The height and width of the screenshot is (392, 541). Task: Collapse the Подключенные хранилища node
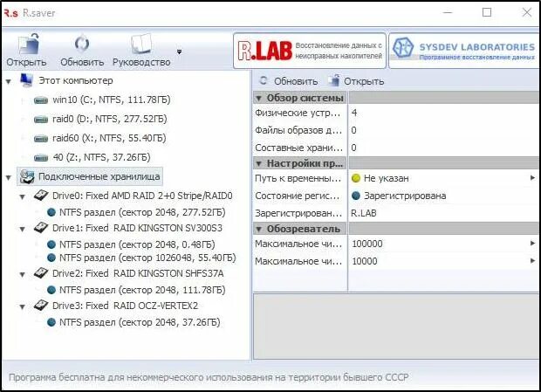[x=8, y=178]
